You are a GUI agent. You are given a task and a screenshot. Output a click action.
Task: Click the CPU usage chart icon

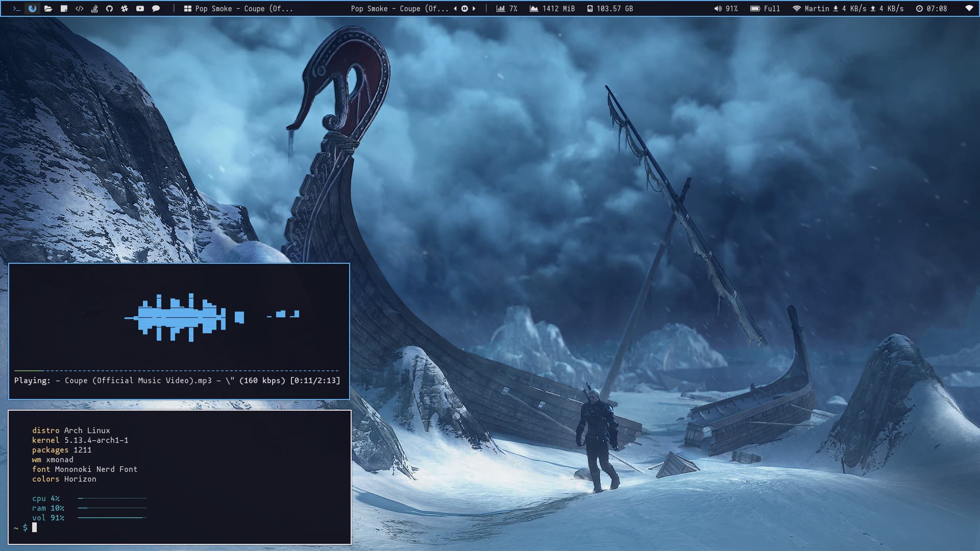(x=501, y=9)
